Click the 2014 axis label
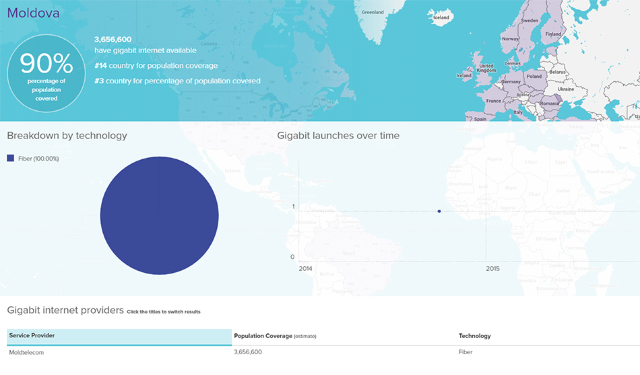 click(x=305, y=268)
